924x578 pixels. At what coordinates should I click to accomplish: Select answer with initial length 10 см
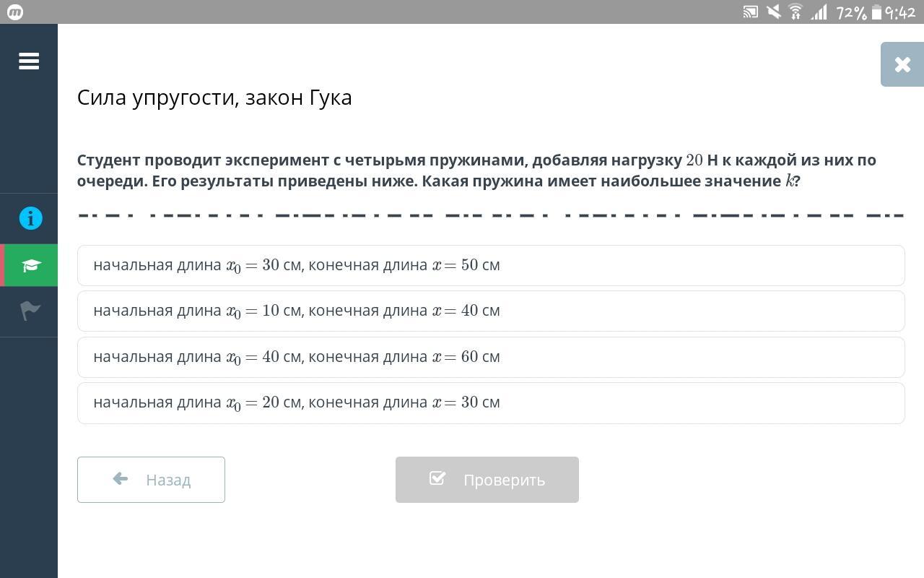pos(491,311)
